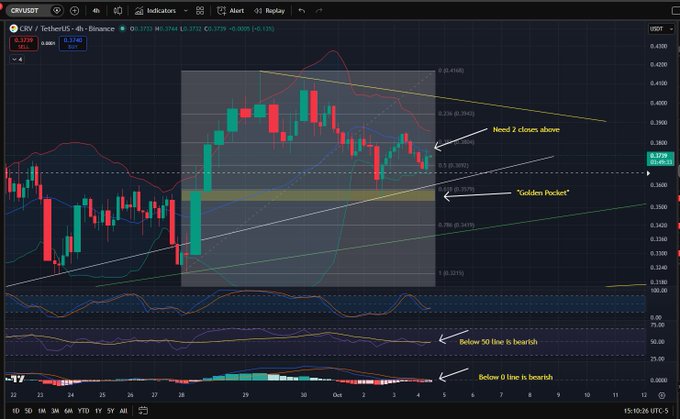
Task: Add a symbol with the plus circle icon
Action: [75, 10]
